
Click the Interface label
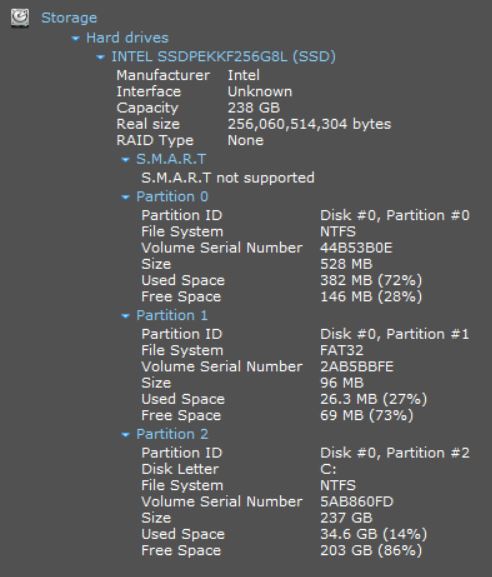pyautogui.click(x=149, y=91)
